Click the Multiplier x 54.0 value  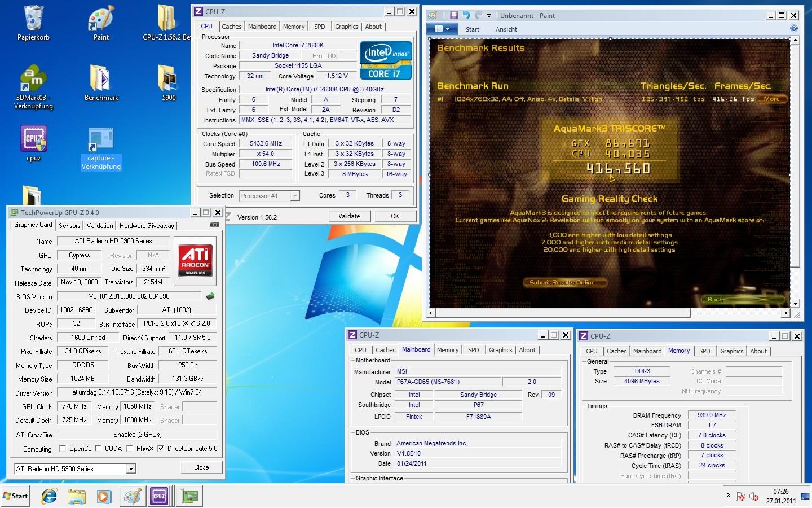pos(266,154)
